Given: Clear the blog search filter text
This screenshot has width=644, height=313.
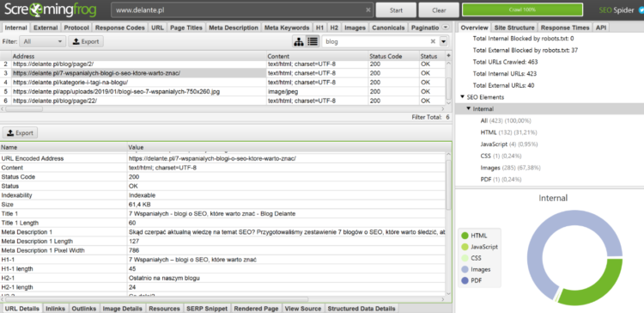Looking at the screenshot, I should click(433, 41).
